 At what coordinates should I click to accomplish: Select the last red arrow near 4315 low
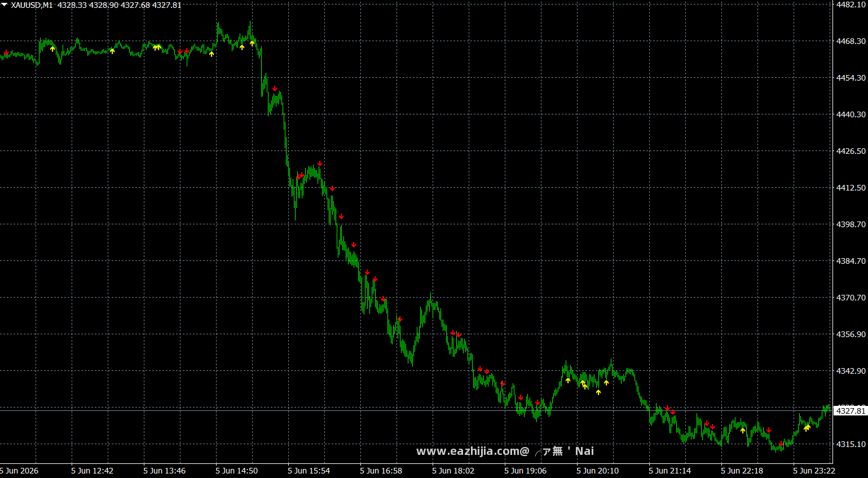tap(781, 444)
